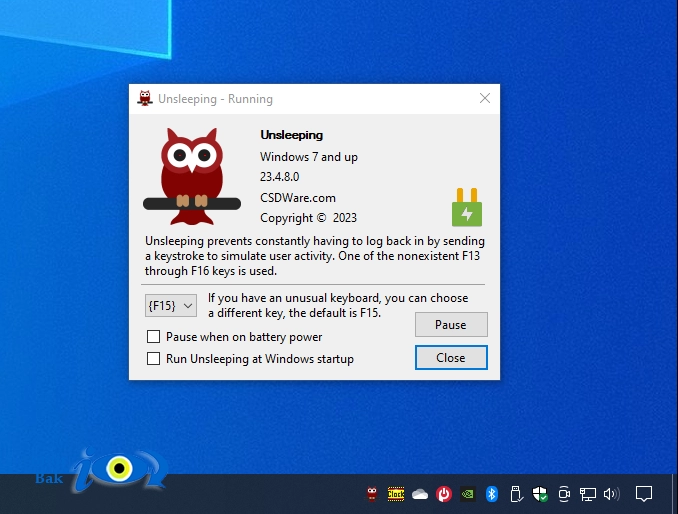Click the volume speaker tray icon
Image resolution: width=678 pixels, height=514 pixels.
611,494
